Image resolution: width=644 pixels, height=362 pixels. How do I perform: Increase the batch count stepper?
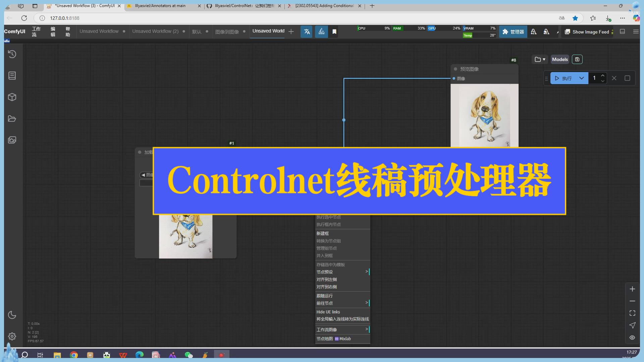(x=603, y=75)
